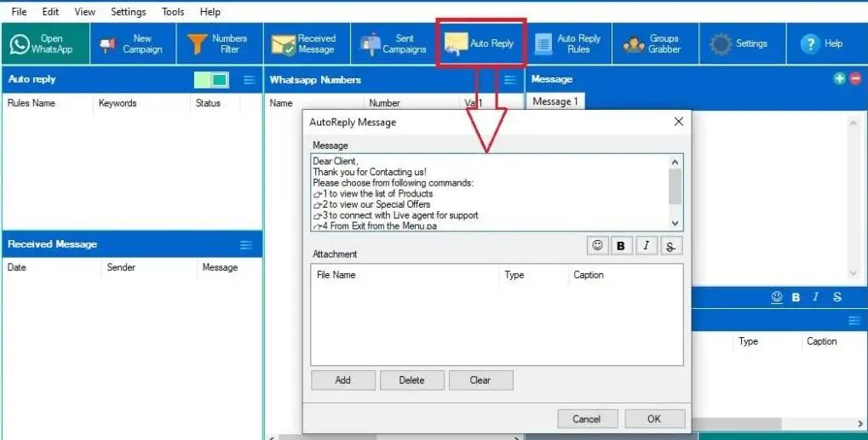
Task: Click the text '2 to view our Special Offers'
Action: [377, 204]
